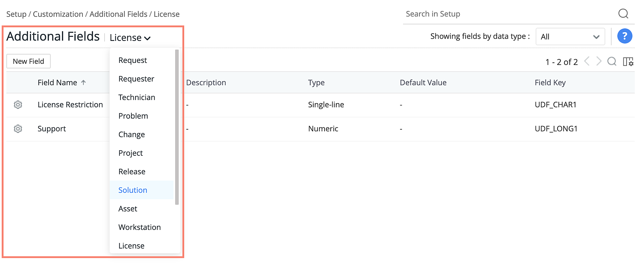Open the data type All dropdown
Image resolution: width=644 pixels, height=265 pixels.
570,37
